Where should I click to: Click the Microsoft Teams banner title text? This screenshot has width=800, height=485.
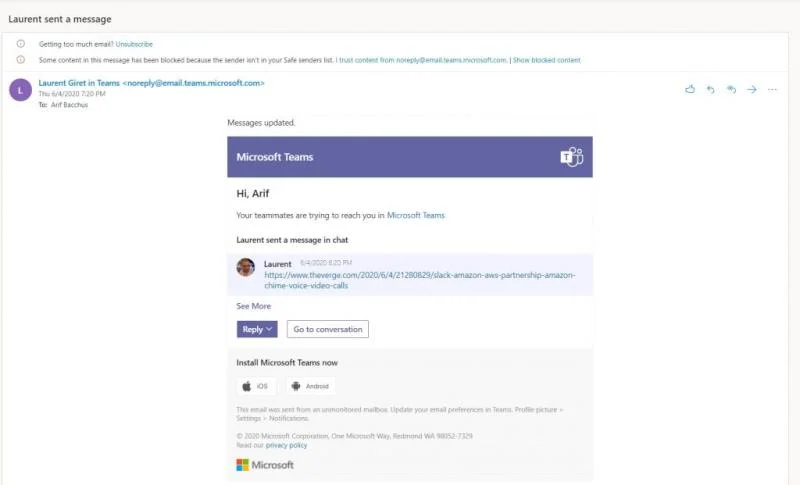pos(274,157)
